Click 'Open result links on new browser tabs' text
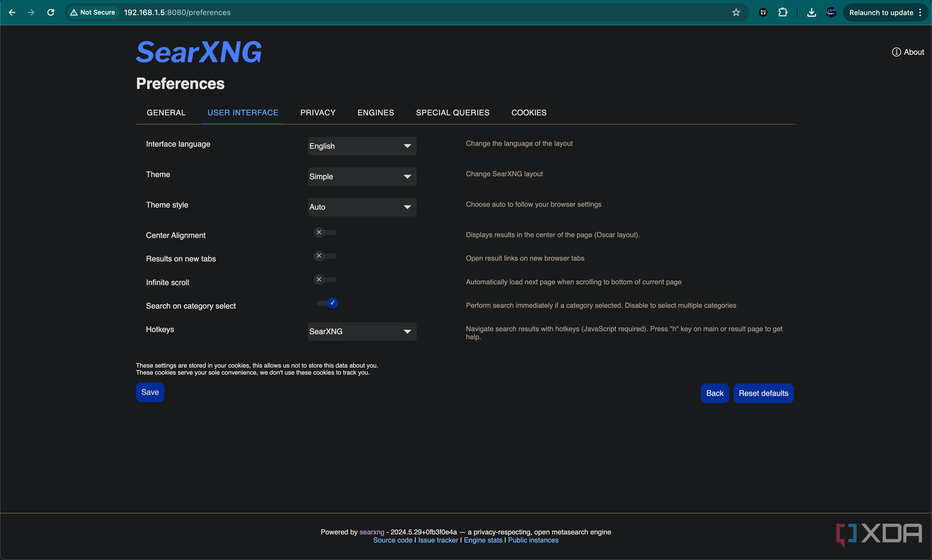 click(x=525, y=258)
